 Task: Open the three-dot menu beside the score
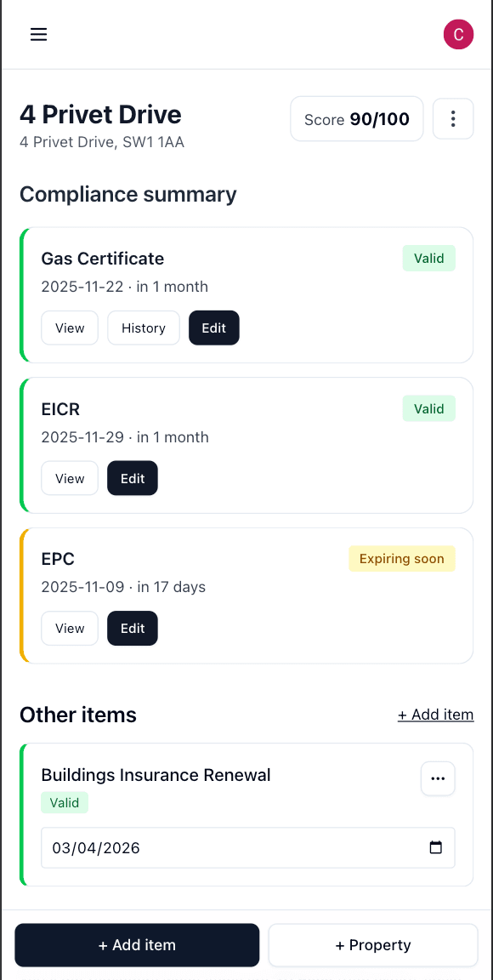coord(453,118)
